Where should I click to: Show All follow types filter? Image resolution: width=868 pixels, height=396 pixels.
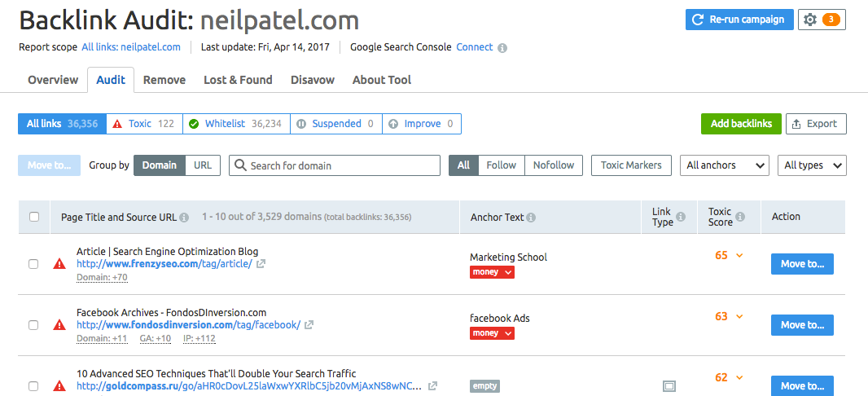click(x=463, y=165)
